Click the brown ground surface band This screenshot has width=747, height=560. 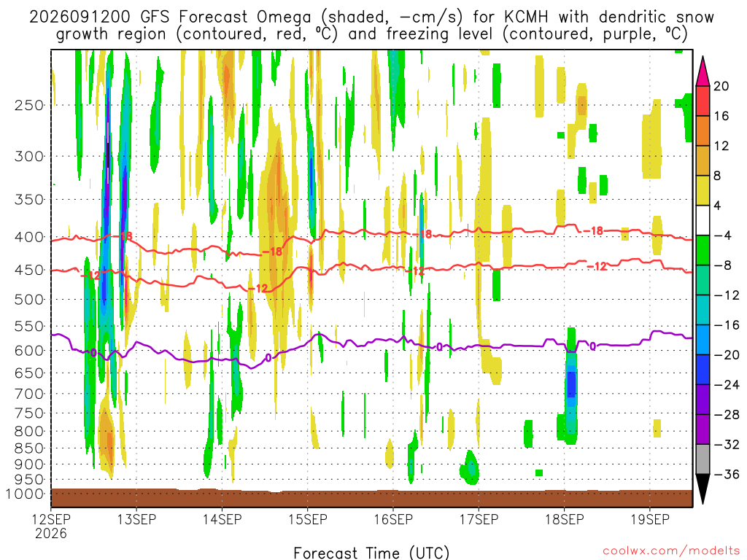(371, 498)
